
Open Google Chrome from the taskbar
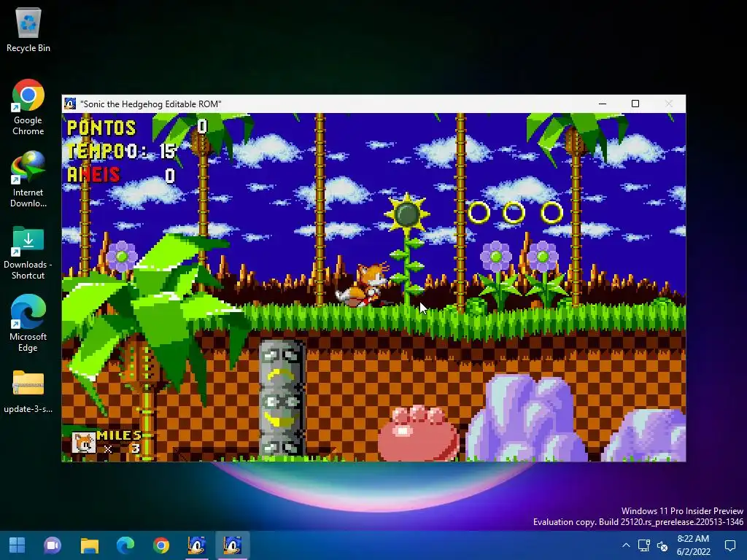click(x=161, y=545)
